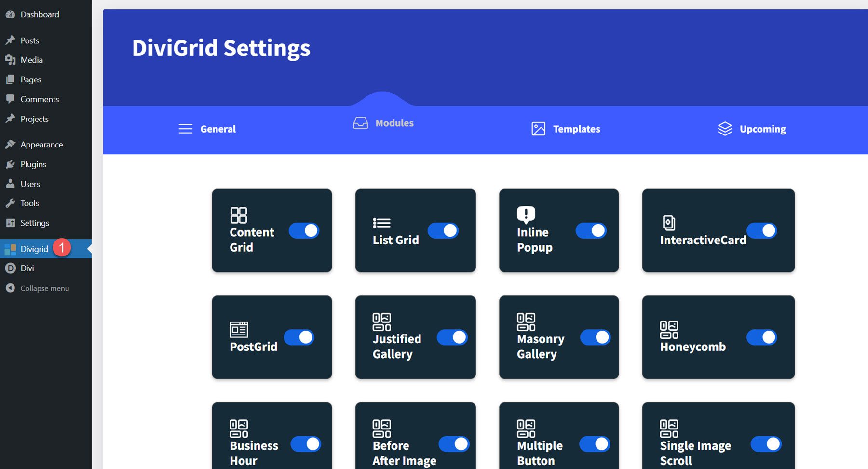Collapse the admin sidebar menu
This screenshot has height=469, width=868.
pos(43,288)
